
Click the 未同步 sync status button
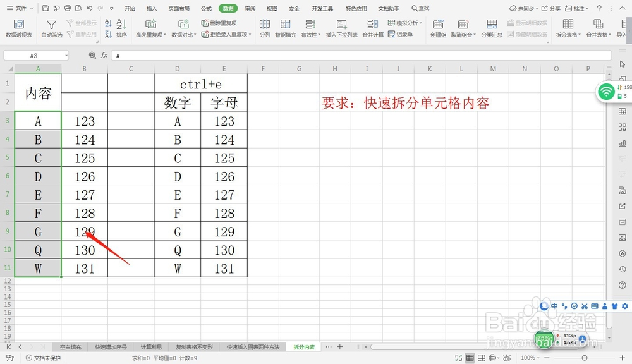coord(524,8)
